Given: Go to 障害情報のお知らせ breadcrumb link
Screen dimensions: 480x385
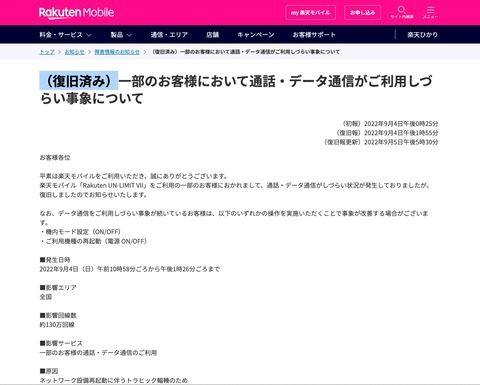Looking at the screenshot, I should (117, 52).
